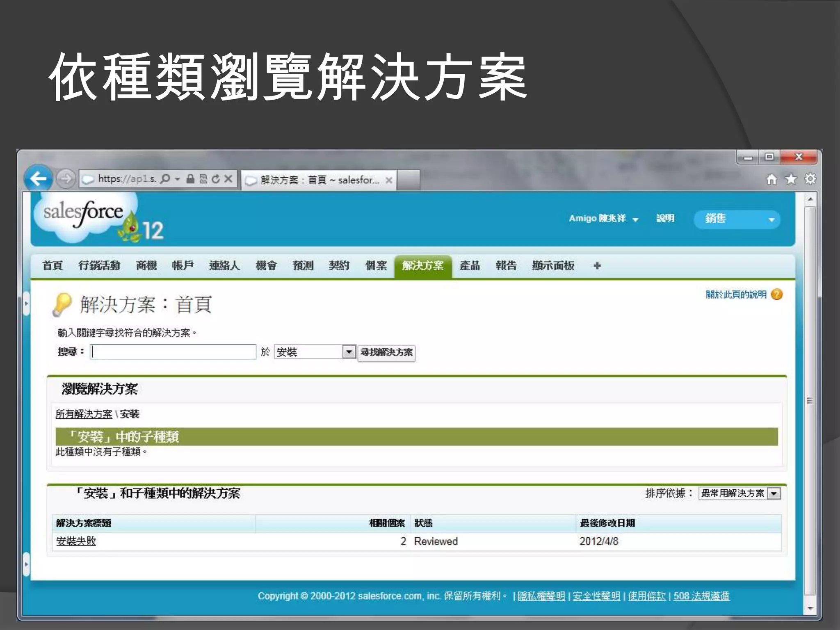Click the vertical scrollbar thumb
The width and height of the screenshot is (840, 630).
coord(810,401)
